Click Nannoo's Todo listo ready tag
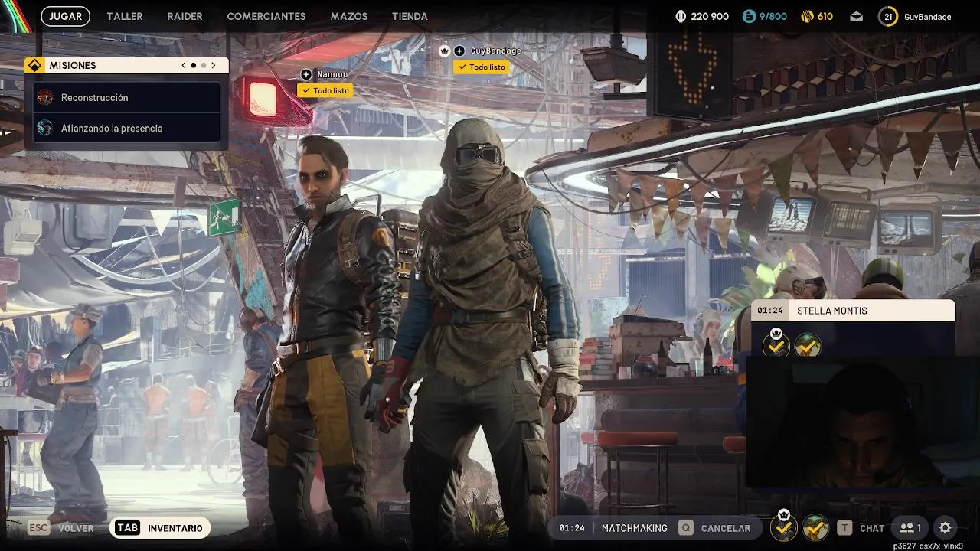The width and height of the screenshot is (980, 551). 325,90
